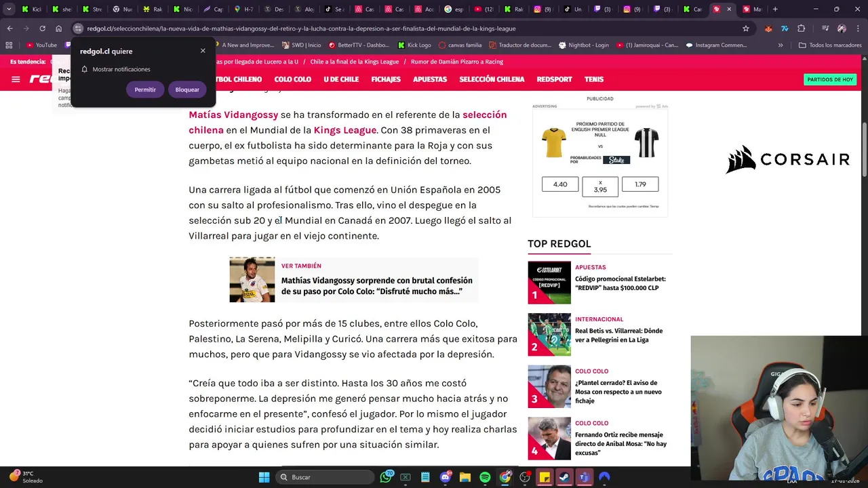This screenshot has height=488, width=868.
Task: Open OBS Studio from taskbar
Action: pos(525,477)
